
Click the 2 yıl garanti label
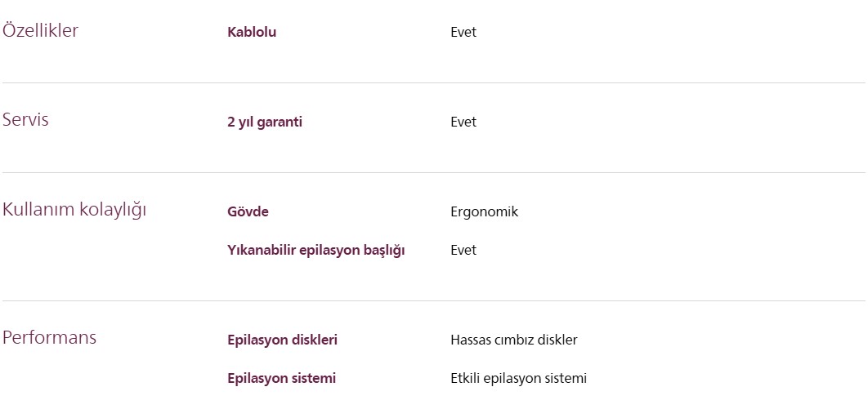point(265,122)
